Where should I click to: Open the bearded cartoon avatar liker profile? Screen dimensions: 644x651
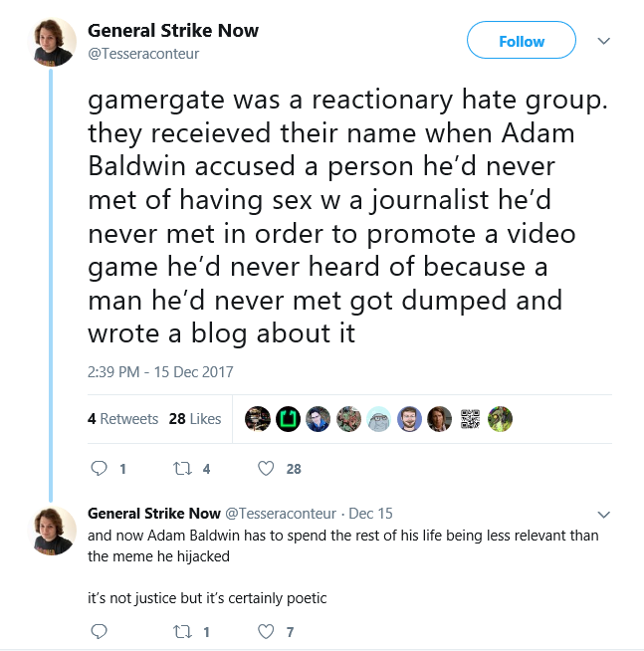point(409,419)
